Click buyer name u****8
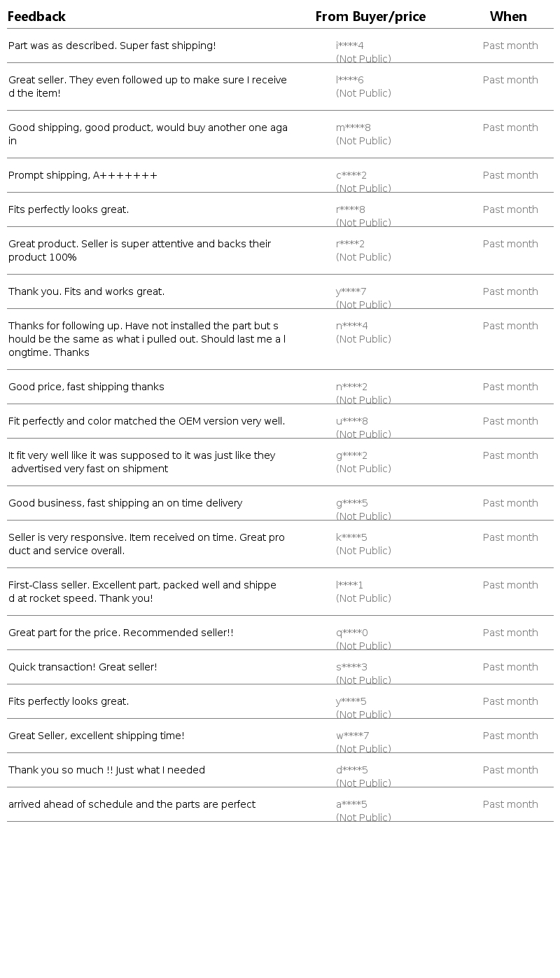 [x=352, y=421]
